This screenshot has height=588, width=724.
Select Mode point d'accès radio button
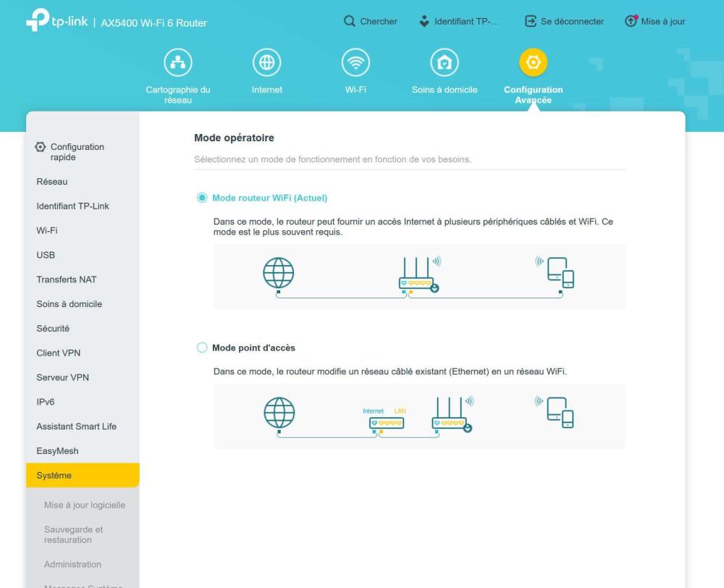pos(202,348)
